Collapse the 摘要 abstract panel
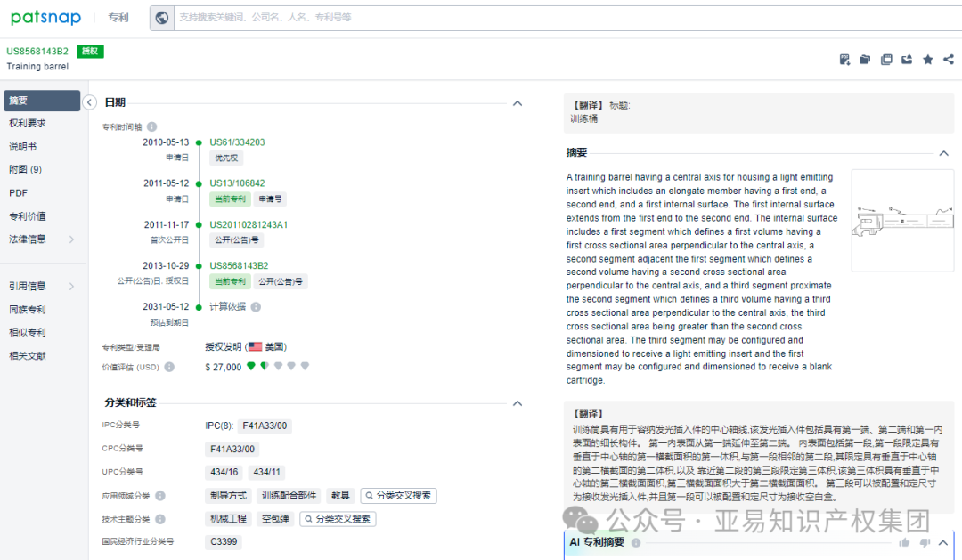Screen dimensions: 962x560 (x=943, y=152)
